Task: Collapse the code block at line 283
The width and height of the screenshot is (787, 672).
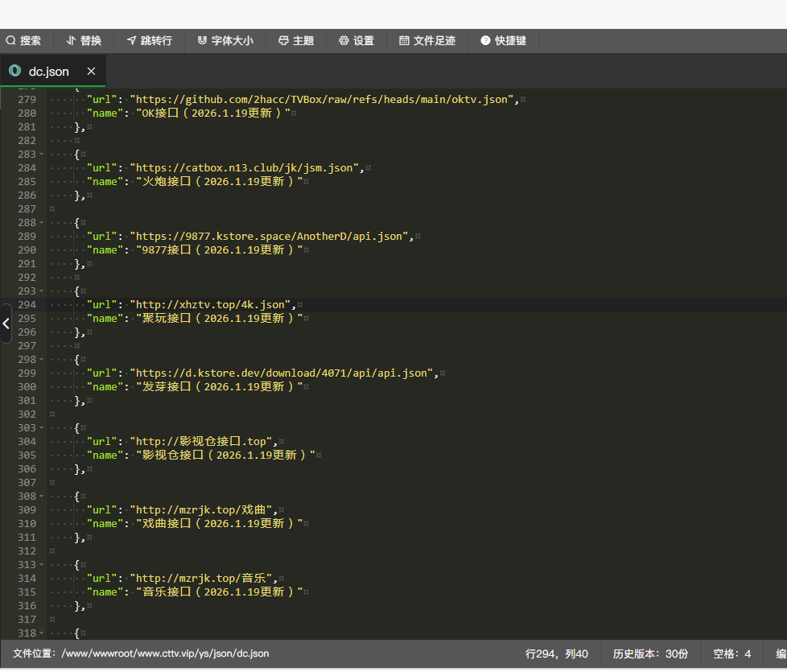Action: pos(41,155)
